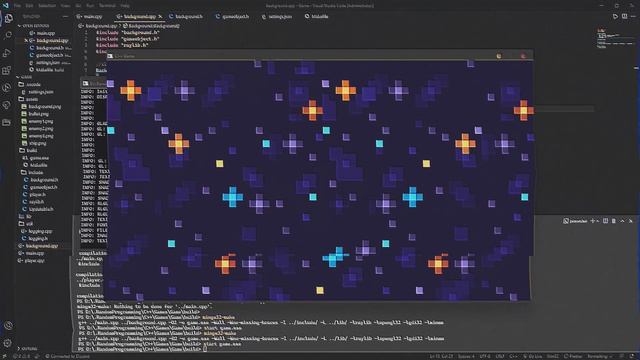Switch to the gameobject.h tab
640x360 pixels.
[x=232, y=16]
